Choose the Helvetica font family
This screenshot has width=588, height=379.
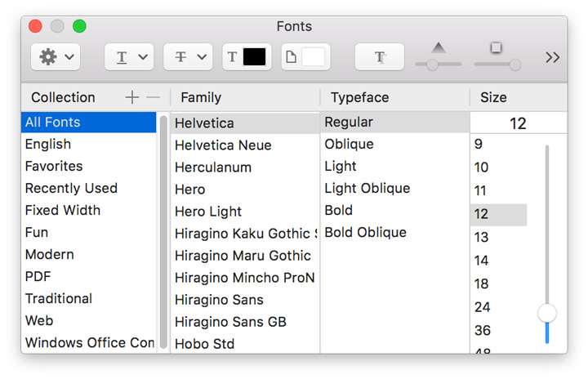(244, 123)
